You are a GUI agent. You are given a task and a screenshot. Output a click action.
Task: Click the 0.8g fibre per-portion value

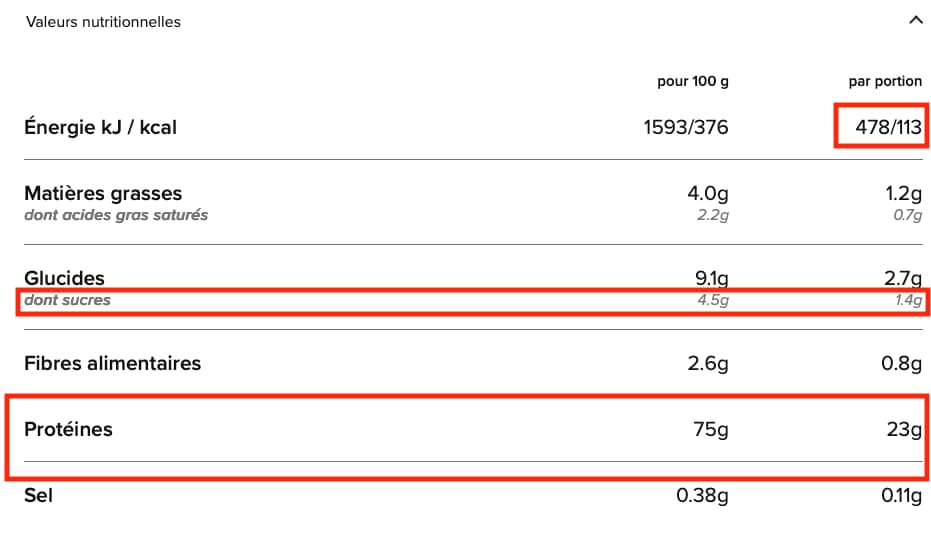(x=903, y=364)
